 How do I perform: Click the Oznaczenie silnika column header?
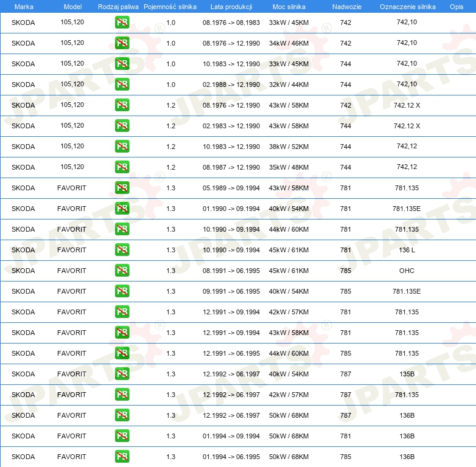click(408, 7)
